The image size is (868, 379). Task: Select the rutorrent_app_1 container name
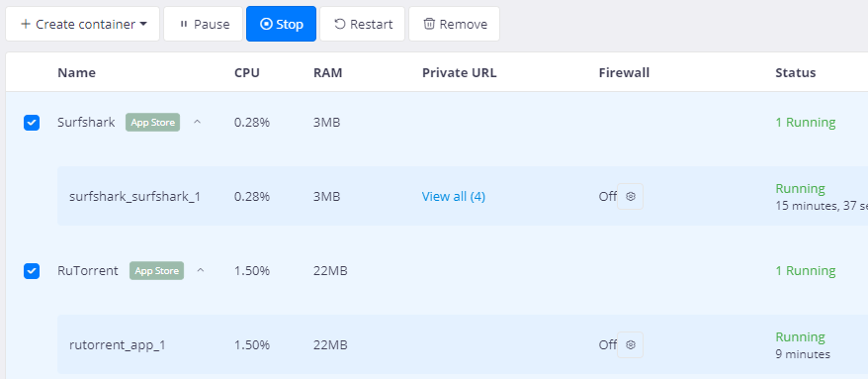point(118,344)
